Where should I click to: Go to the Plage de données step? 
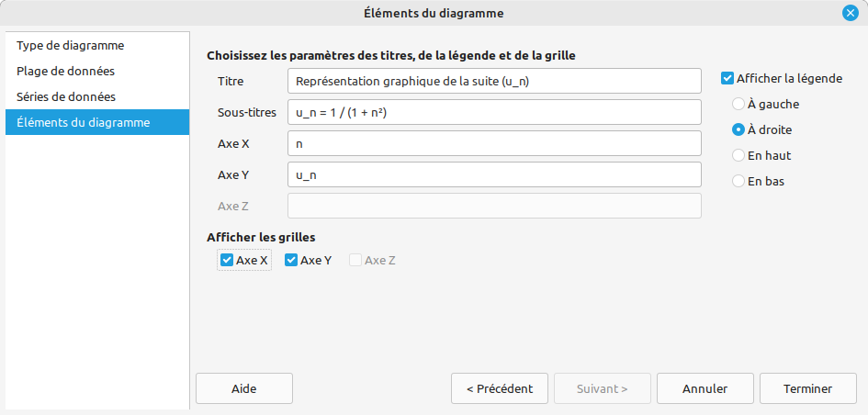pos(65,71)
